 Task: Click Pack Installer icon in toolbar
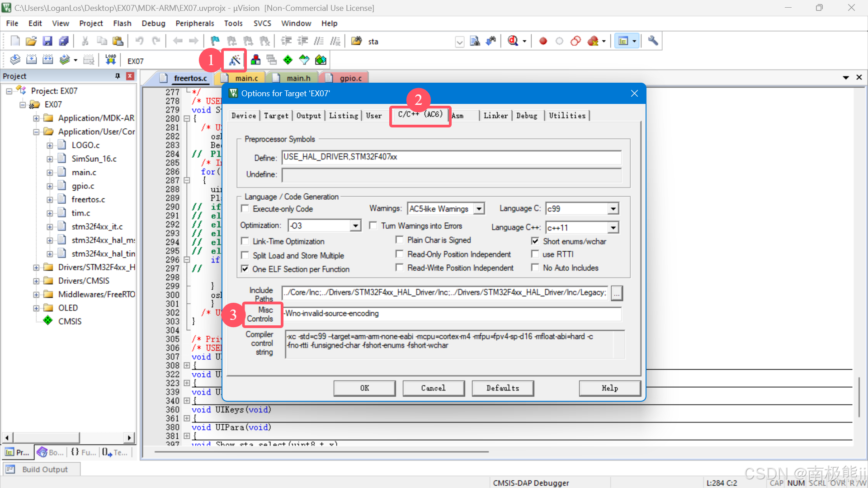pos(321,60)
